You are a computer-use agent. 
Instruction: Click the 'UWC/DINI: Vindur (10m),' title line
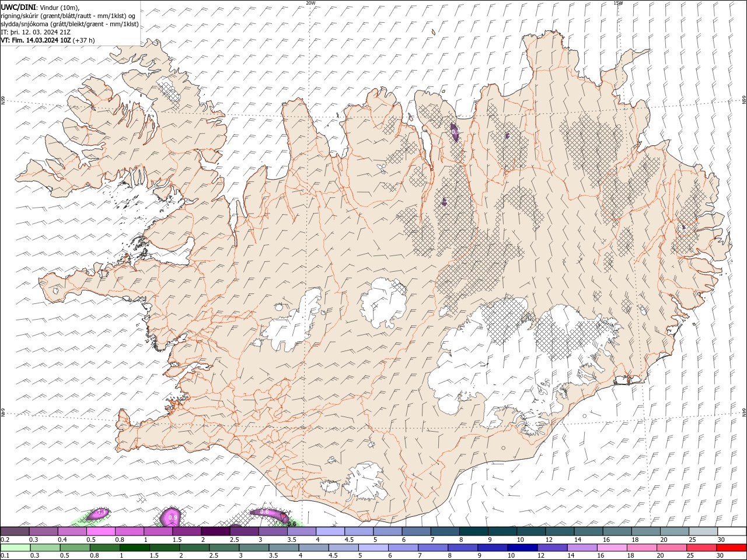click(40, 7)
